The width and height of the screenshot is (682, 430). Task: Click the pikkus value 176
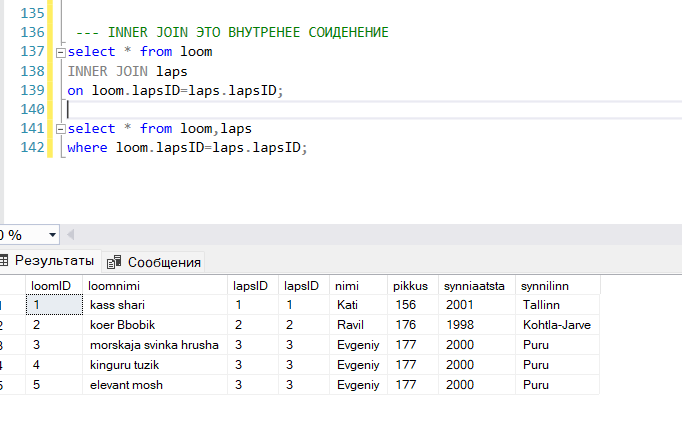tap(412, 325)
